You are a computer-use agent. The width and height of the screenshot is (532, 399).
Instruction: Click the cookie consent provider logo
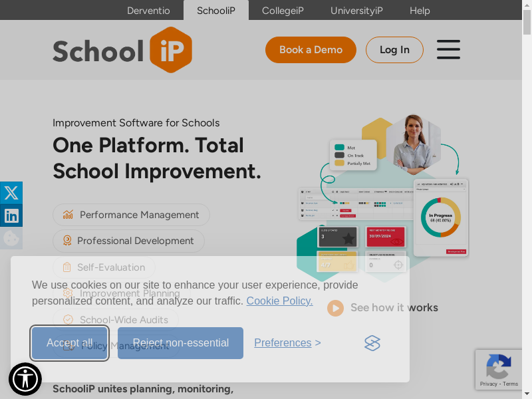click(372, 343)
